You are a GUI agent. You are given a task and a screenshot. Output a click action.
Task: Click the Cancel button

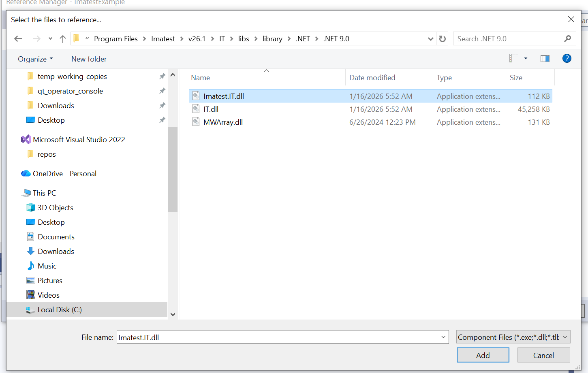(x=543, y=355)
